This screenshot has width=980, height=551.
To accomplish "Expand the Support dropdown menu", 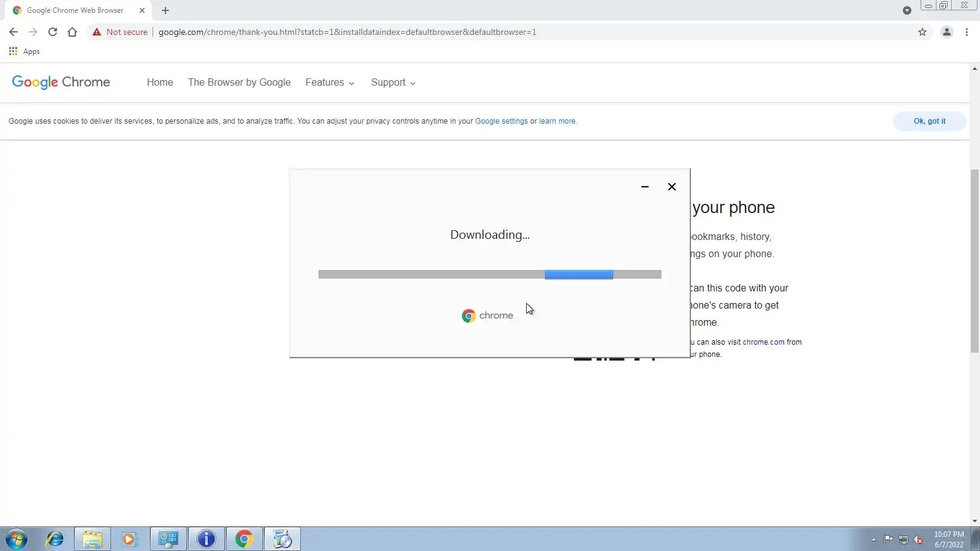I will (x=393, y=83).
